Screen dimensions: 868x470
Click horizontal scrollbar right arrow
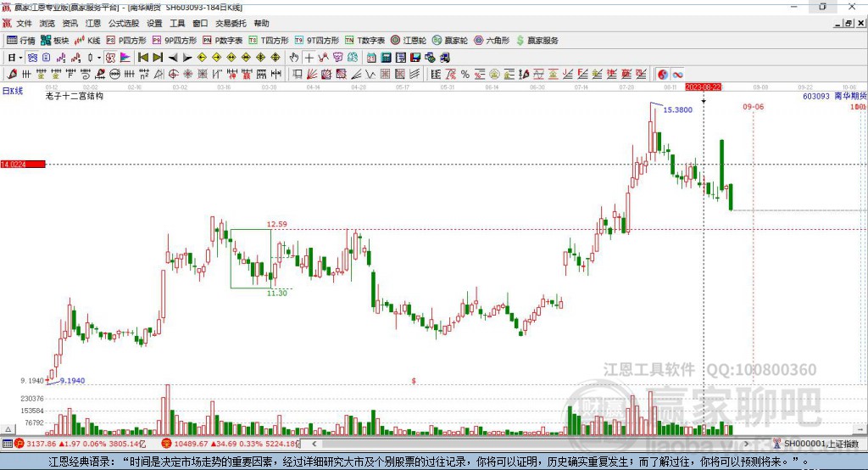[x=746, y=444]
